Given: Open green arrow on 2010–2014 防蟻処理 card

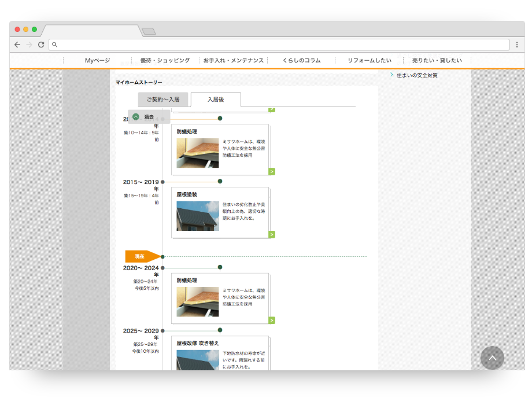Looking at the screenshot, I should point(272,171).
